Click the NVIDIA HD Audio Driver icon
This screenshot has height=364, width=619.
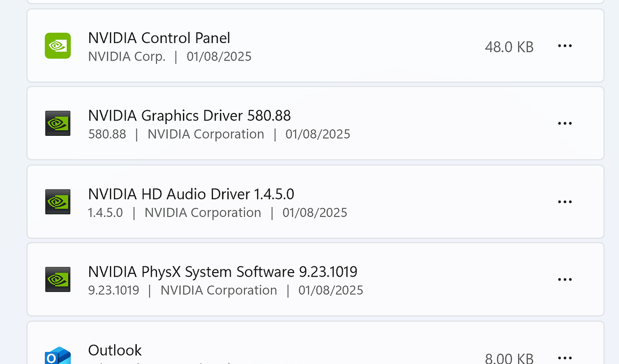click(57, 201)
